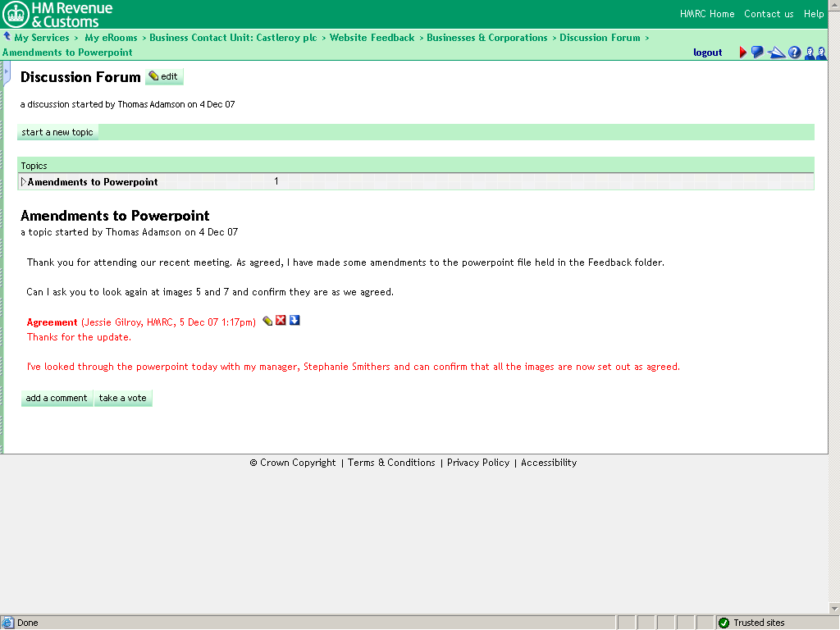This screenshot has height=630, width=840.
Task: Click the red arrow icon beside logout
Action: pyautogui.click(x=743, y=52)
